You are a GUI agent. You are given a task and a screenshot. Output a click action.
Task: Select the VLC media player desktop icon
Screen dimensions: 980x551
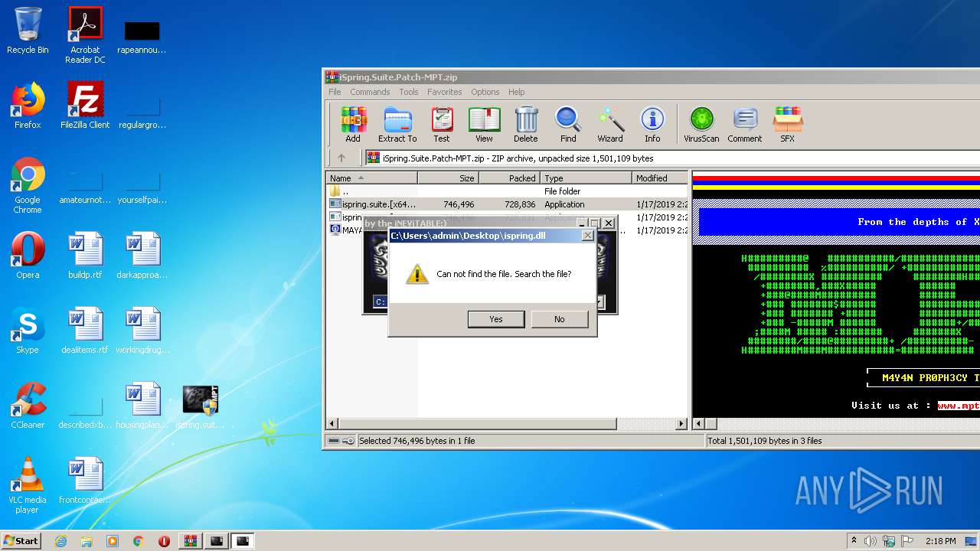28,485
